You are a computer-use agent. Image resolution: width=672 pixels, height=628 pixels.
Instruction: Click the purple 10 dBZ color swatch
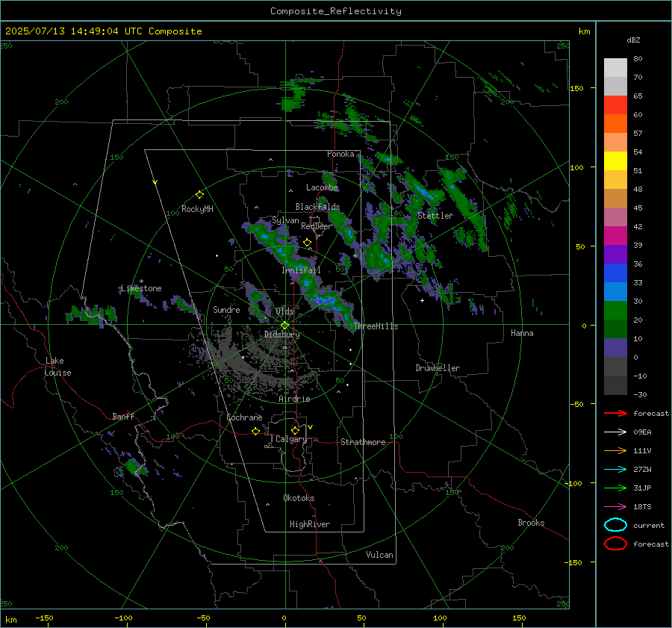tap(615, 347)
